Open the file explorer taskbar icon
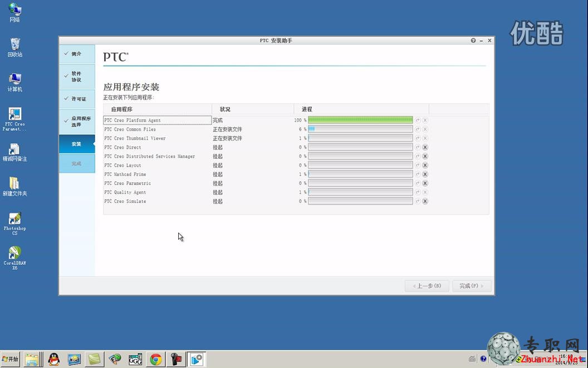This screenshot has height=368, width=588. tap(32, 360)
